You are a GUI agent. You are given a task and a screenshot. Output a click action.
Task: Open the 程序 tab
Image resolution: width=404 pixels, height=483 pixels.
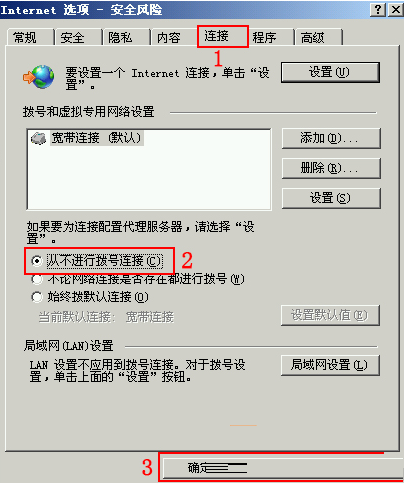[x=271, y=37]
